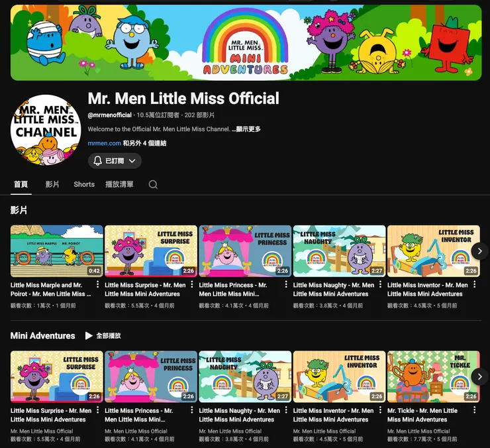Open Little Miss Surprise thumbnail in Mini Adventures row
Image resolution: width=490 pixels, height=448 pixels.
coord(56,376)
